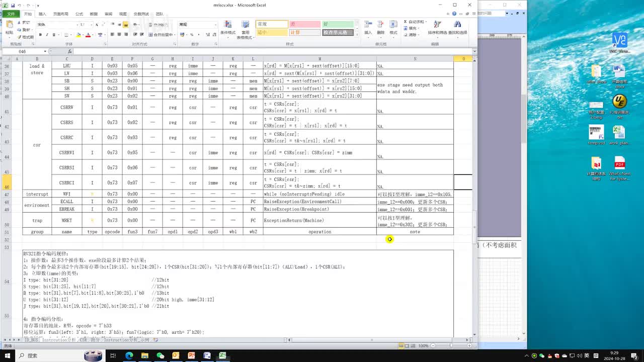This screenshot has height=362, width=644.
Task: Align text right in the cell
Action: (x=126, y=35)
